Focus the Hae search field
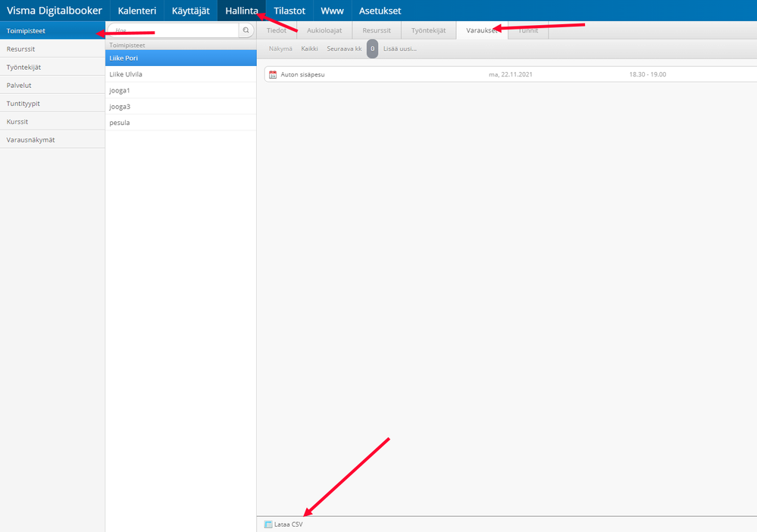This screenshot has width=757, height=532. point(174,30)
